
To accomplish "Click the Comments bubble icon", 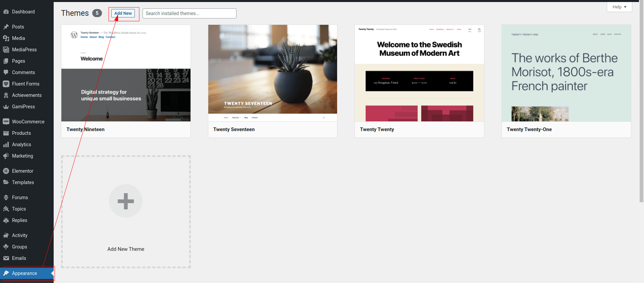I will (x=6, y=72).
